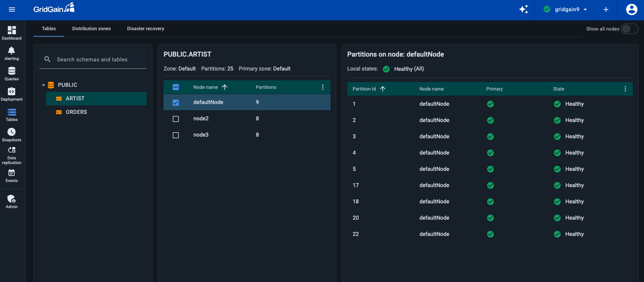Click the AI sparkle assistant icon

524,9
